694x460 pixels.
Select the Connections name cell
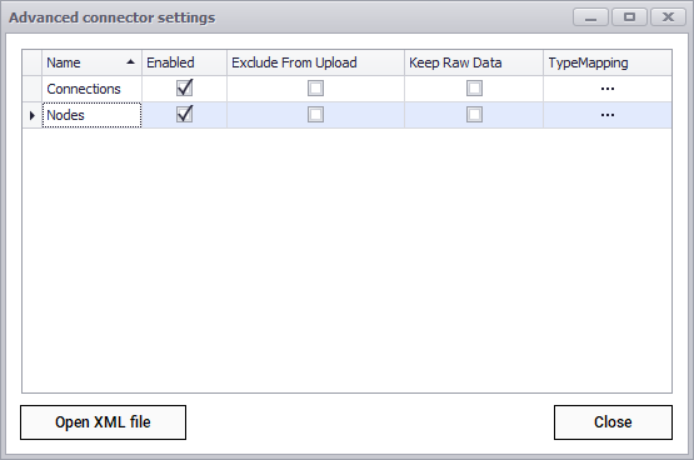[90, 89]
